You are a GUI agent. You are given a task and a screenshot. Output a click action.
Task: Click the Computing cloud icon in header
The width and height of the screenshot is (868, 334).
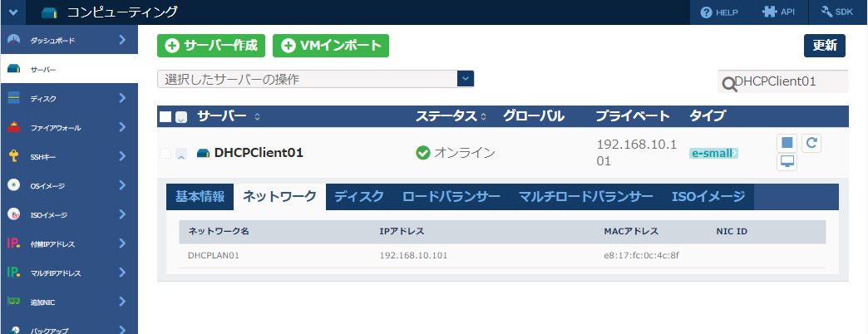click(x=49, y=12)
